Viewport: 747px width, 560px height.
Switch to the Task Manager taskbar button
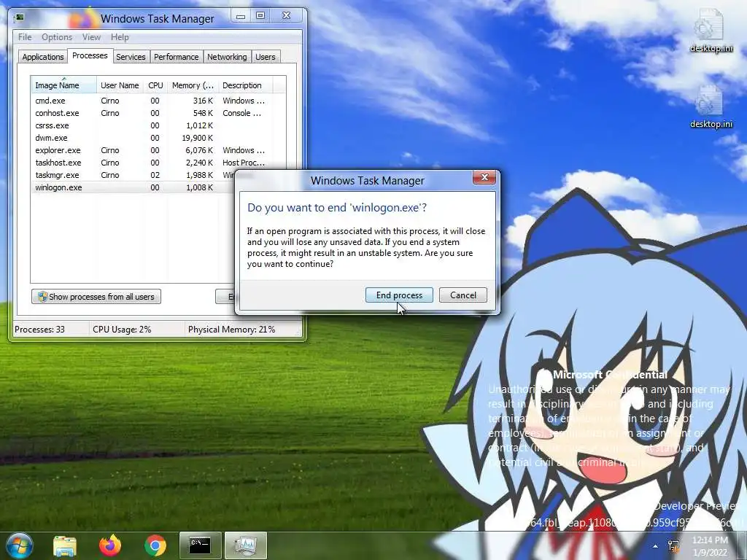point(245,545)
